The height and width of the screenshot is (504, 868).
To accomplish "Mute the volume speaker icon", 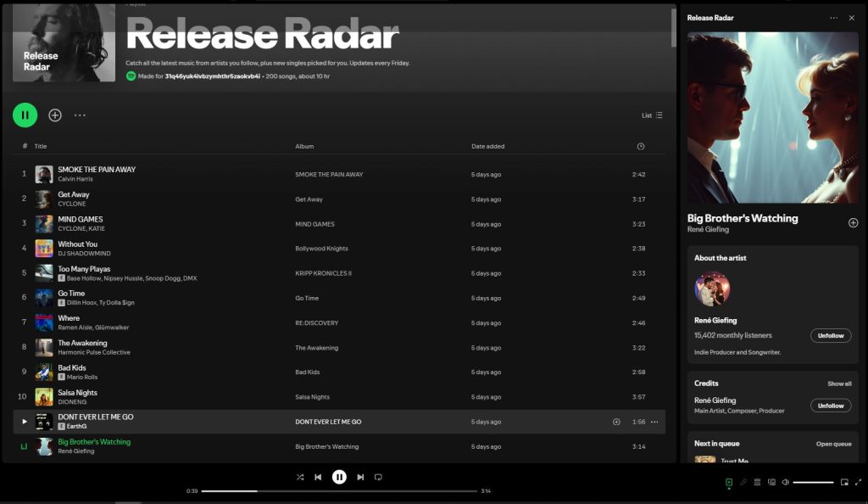I will coord(786,483).
